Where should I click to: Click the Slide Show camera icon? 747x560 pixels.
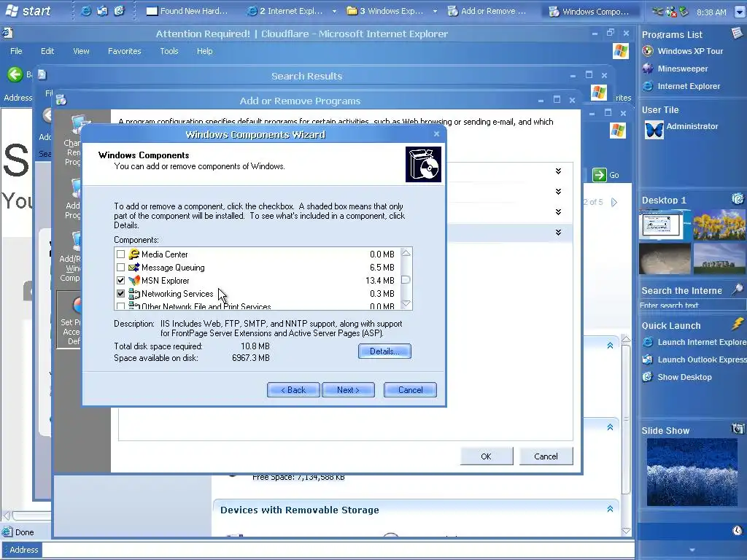[738, 429]
